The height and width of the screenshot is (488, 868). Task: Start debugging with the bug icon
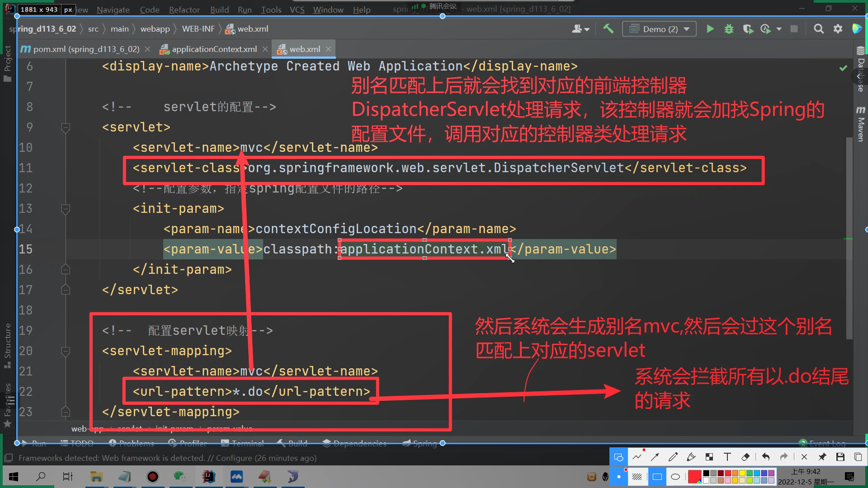pos(729,29)
